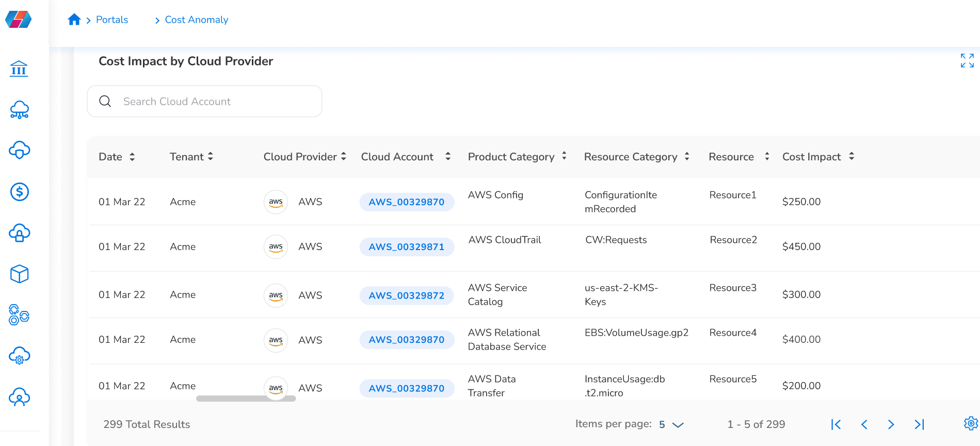Click the cloud with padlock sidebar icon

click(20, 233)
